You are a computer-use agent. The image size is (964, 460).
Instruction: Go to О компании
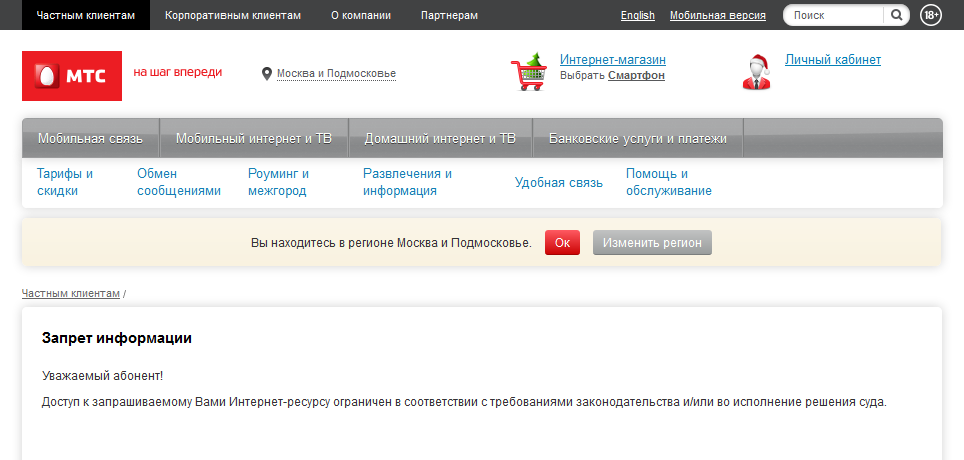click(361, 15)
